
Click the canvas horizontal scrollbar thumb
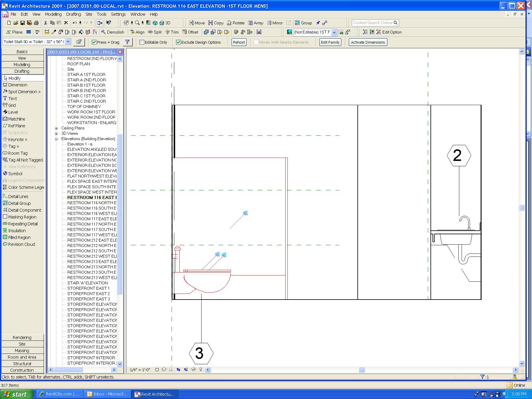(x=362, y=370)
